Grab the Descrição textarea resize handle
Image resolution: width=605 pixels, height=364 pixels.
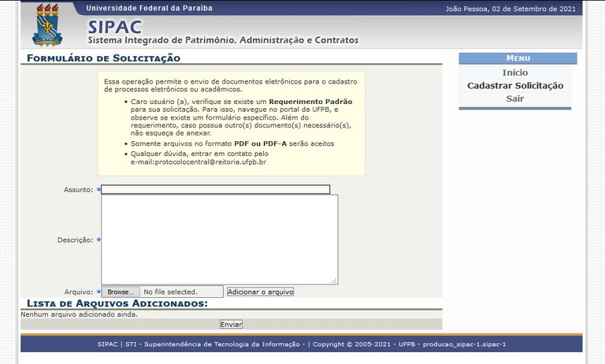[334, 280]
